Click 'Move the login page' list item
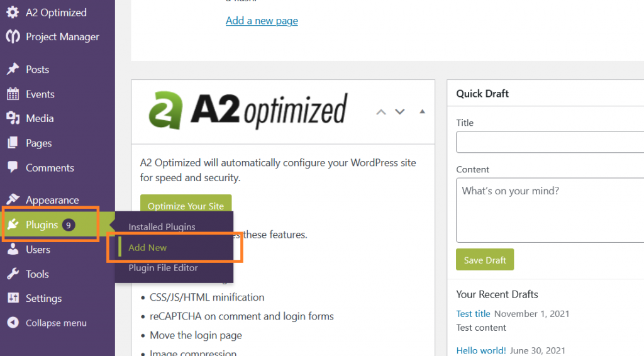The height and width of the screenshot is (356, 644). 196,335
